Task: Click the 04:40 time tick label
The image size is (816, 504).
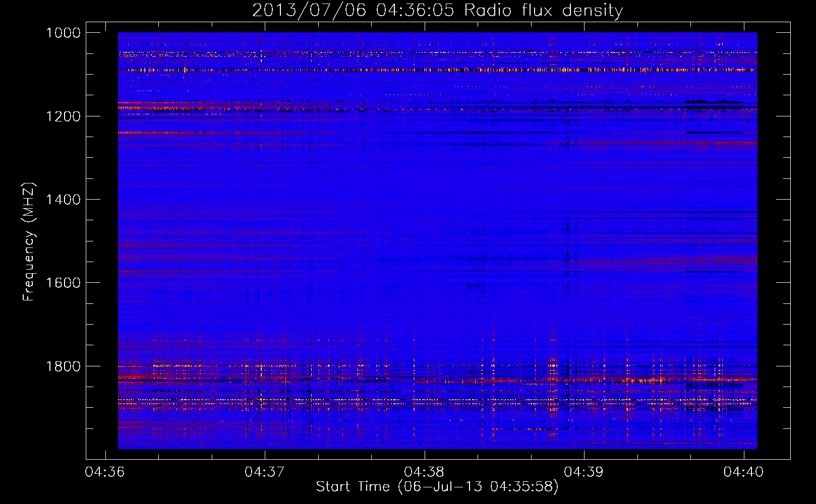Action: click(743, 472)
